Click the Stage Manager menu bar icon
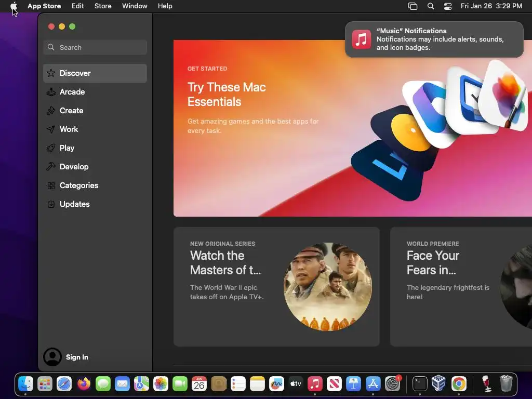The height and width of the screenshot is (399, 532). (413, 6)
